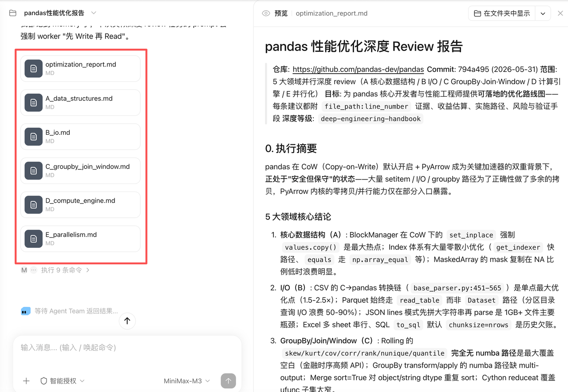The height and width of the screenshot is (392, 568).
Task: Click the values.copy() code chip
Action: click(x=311, y=247)
